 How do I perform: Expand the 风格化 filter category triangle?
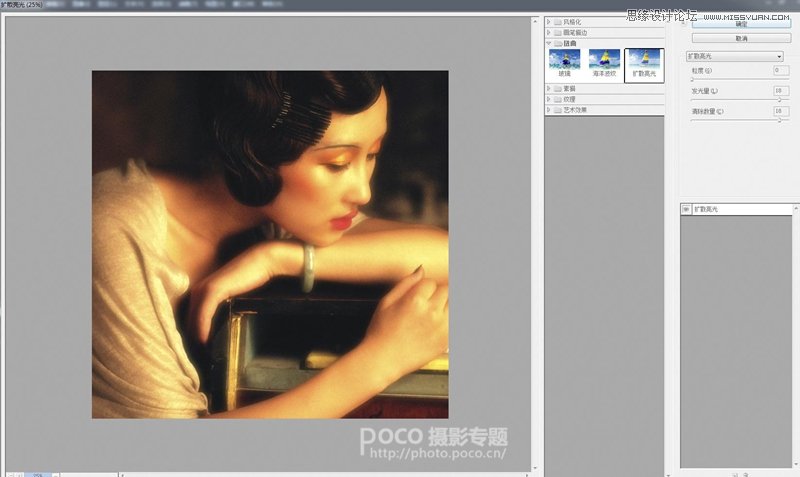click(x=549, y=22)
